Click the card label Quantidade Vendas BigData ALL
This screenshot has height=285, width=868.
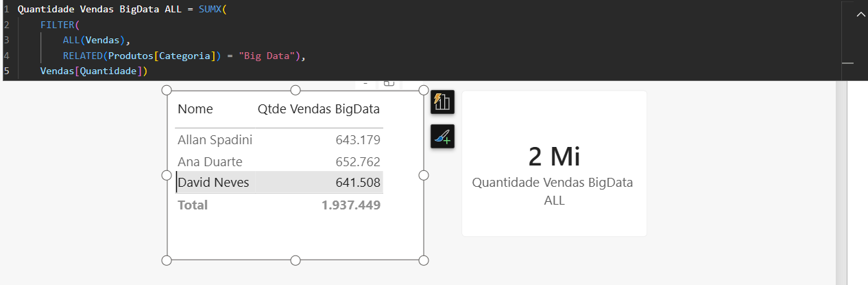(553, 192)
